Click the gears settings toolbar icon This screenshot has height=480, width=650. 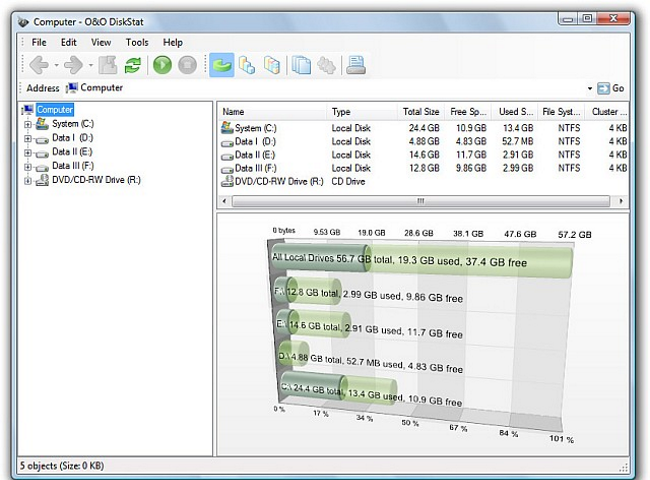point(327,65)
